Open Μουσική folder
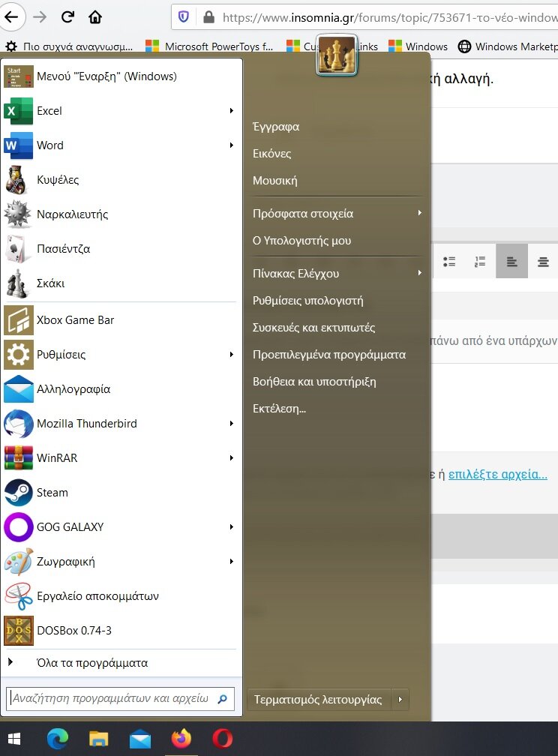The image size is (558, 756). coord(275,181)
